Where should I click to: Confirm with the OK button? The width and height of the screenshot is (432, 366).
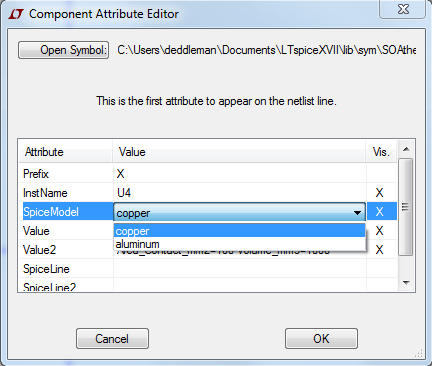(x=321, y=339)
